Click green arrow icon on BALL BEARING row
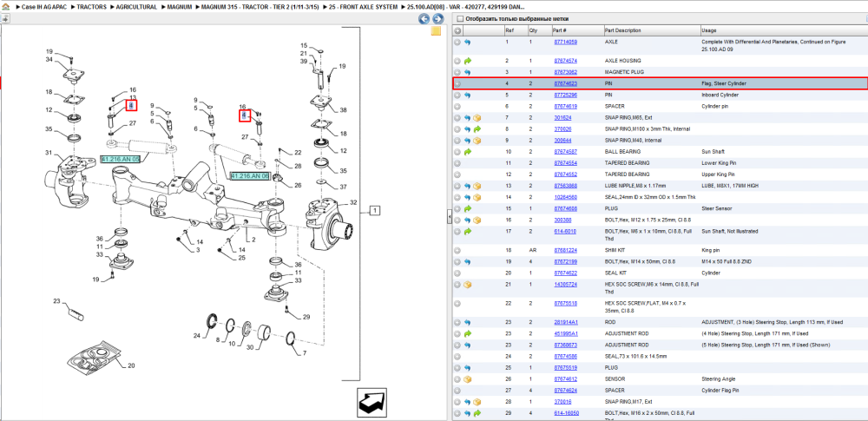 pos(467,152)
